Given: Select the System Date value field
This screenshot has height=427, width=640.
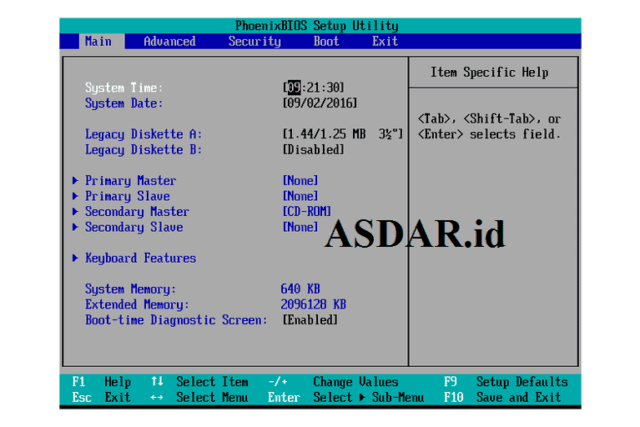Looking at the screenshot, I should click(319, 103).
